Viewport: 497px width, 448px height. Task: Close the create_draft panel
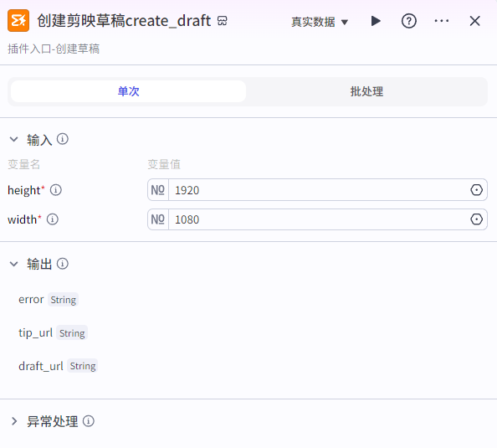pyautogui.click(x=474, y=21)
